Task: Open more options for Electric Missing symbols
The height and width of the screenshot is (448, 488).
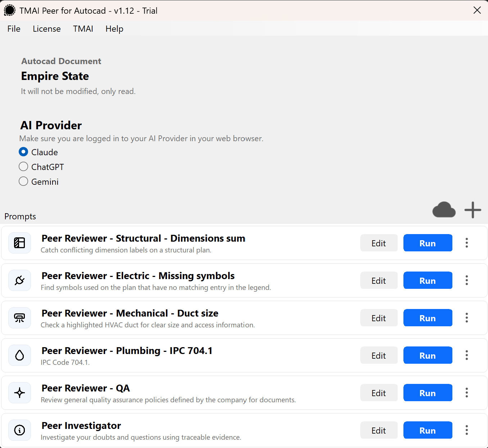Action: coord(467,280)
